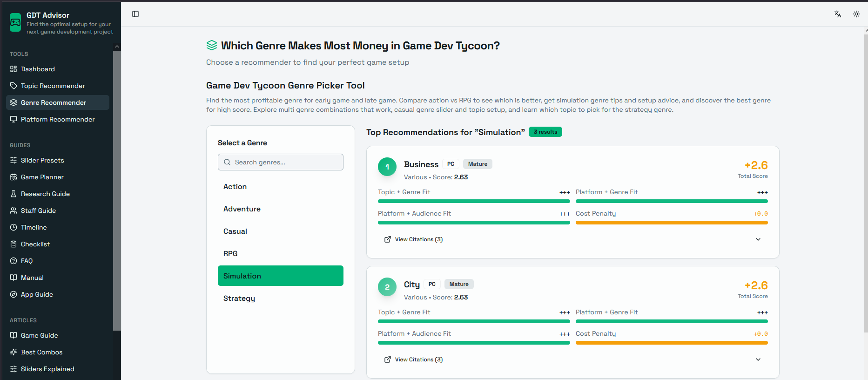Click the Sliders Explained icon
868x380 pixels.
tap(13, 369)
